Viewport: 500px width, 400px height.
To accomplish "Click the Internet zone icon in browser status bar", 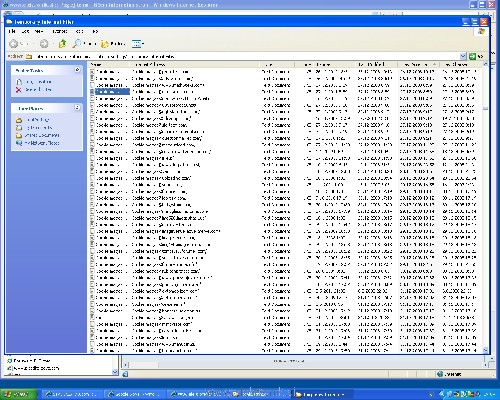I will click(440, 374).
